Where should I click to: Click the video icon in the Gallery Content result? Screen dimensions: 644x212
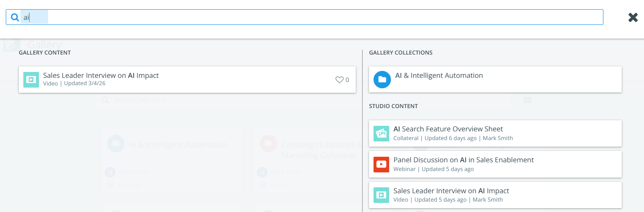click(x=31, y=80)
